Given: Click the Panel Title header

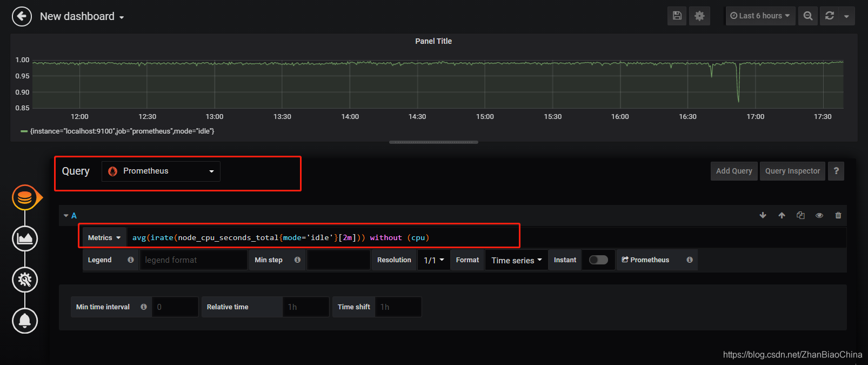Looking at the screenshot, I should tap(433, 41).
